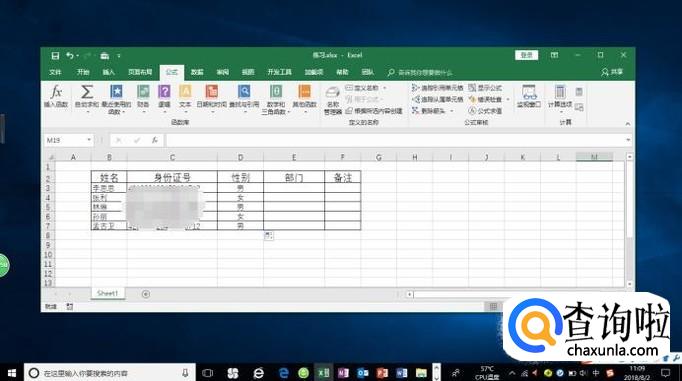Open the Logical functions question-mark icon
This screenshot has width=682, height=381.
click(164, 92)
